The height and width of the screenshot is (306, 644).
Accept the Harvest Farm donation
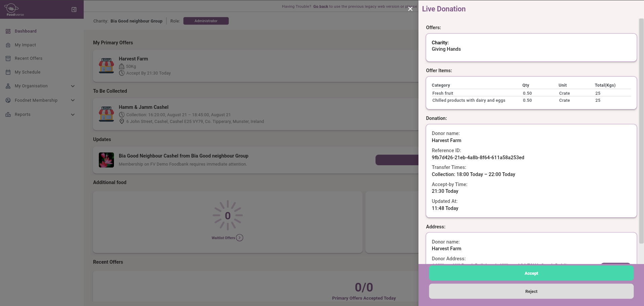(x=531, y=273)
